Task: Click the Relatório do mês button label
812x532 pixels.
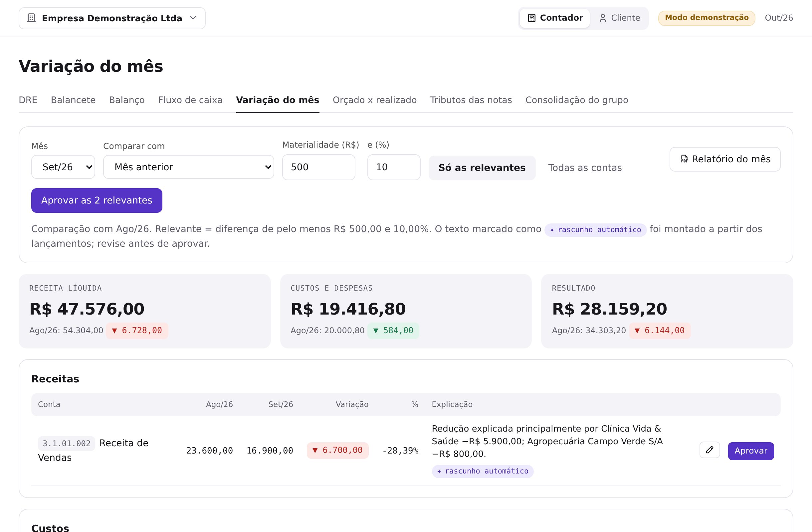Action: tap(731, 159)
